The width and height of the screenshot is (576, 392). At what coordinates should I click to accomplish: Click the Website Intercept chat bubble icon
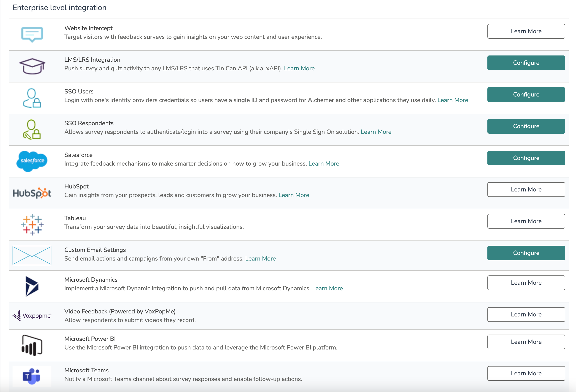point(32,34)
